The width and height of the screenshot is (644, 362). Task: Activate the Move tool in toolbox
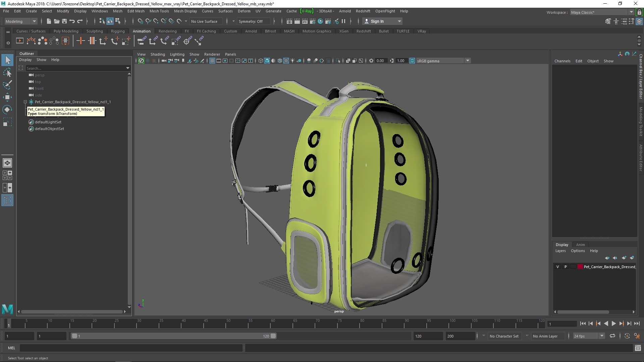pos(7,97)
